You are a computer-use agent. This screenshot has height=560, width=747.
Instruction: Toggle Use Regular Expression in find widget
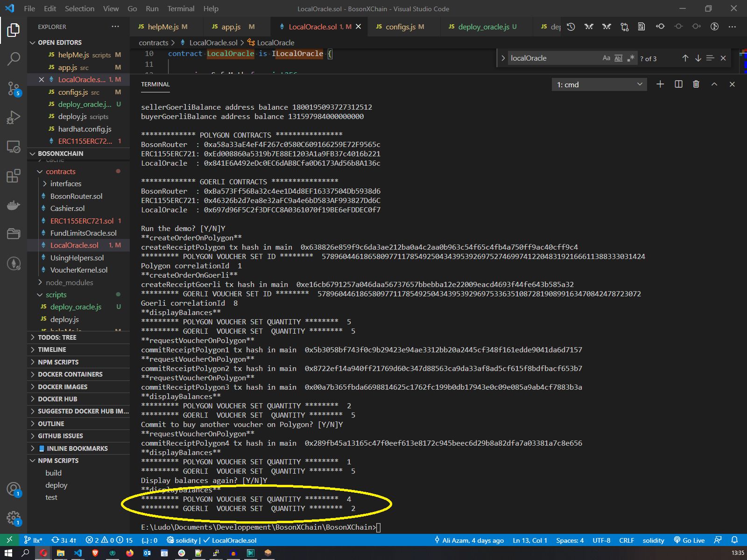pyautogui.click(x=631, y=58)
